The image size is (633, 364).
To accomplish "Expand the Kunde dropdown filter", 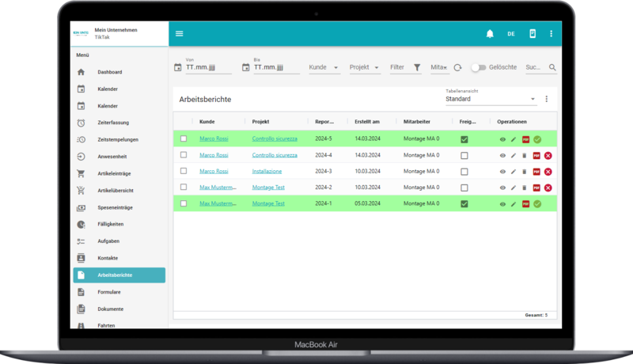I will pos(324,68).
